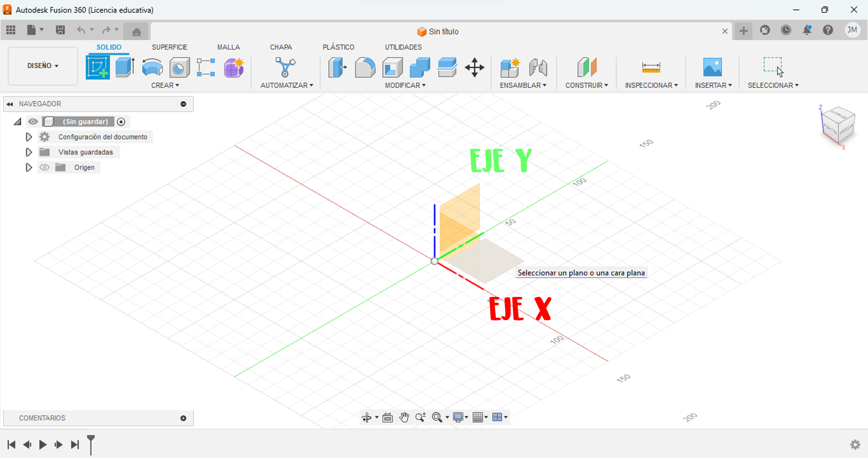Select the Create Sketch tool
Screen dimensions: 868x458
coord(97,68)
